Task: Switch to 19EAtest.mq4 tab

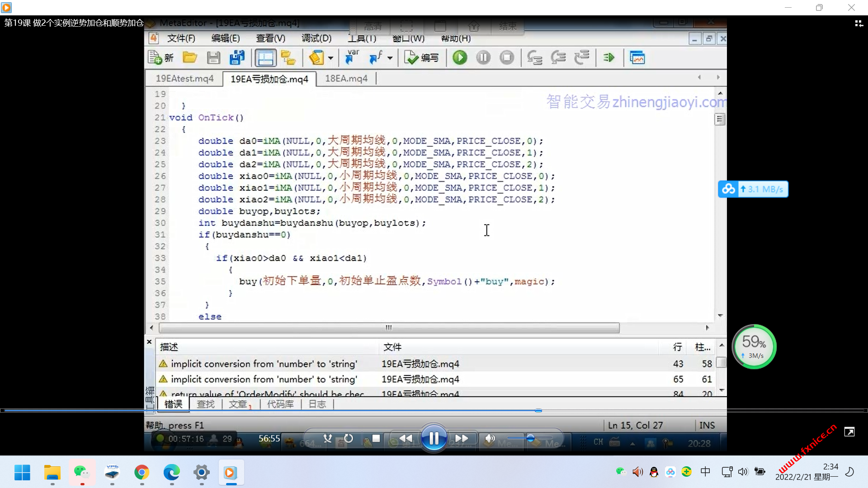Action: tap(184, 79)
